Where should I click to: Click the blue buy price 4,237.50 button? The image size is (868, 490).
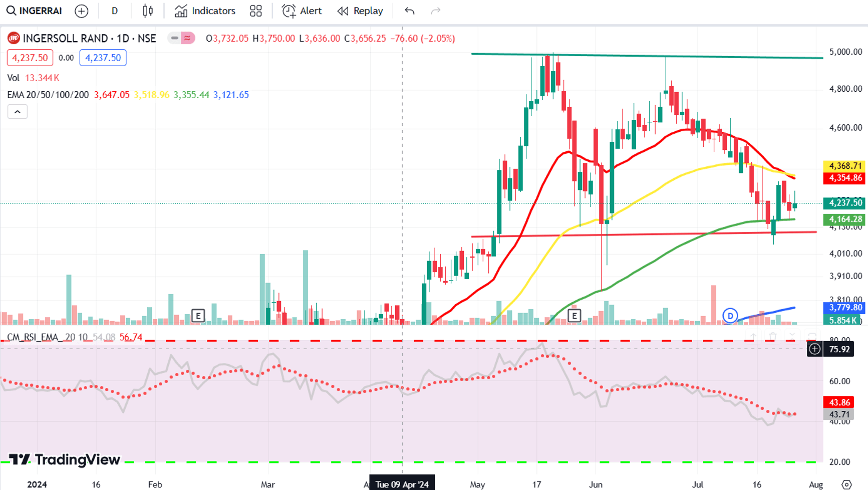[103, 58]
